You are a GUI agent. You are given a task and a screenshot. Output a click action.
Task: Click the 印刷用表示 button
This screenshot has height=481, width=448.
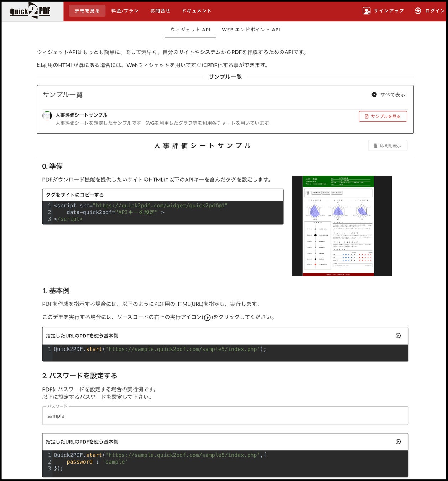387,145
